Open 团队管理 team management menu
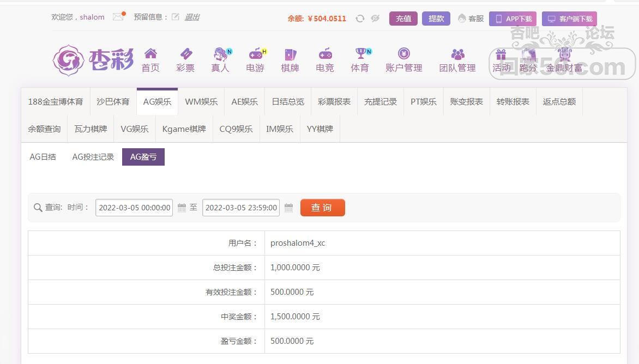The height and width of the screenshot is (364, 639). point(457,60)
